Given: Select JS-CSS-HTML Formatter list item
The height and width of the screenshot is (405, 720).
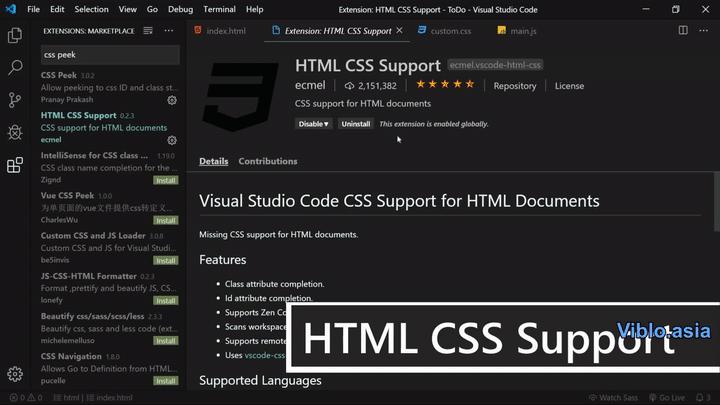Looking at the screenshot, I should [109, 288].
